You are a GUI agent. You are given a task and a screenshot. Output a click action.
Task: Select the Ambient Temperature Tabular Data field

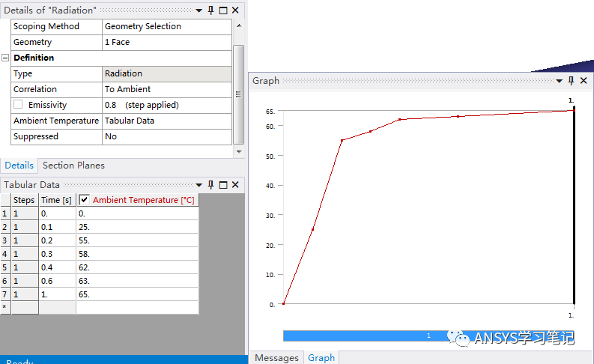point(166,121)
